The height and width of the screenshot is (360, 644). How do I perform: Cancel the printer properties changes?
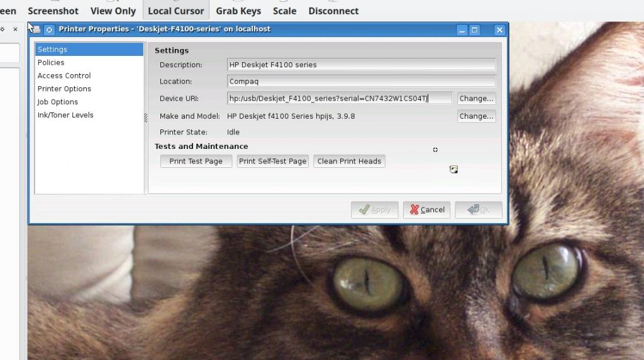[427, 210]
